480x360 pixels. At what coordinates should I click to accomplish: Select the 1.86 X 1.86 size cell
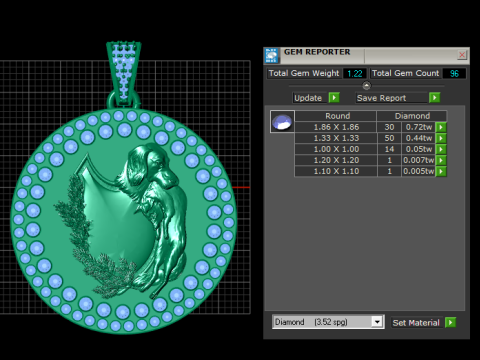point(336,127)
